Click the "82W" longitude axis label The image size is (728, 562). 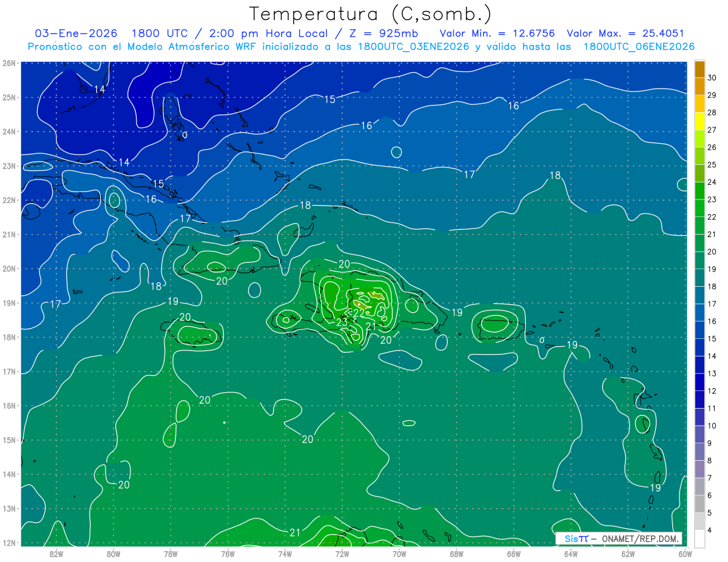(56, 553)
